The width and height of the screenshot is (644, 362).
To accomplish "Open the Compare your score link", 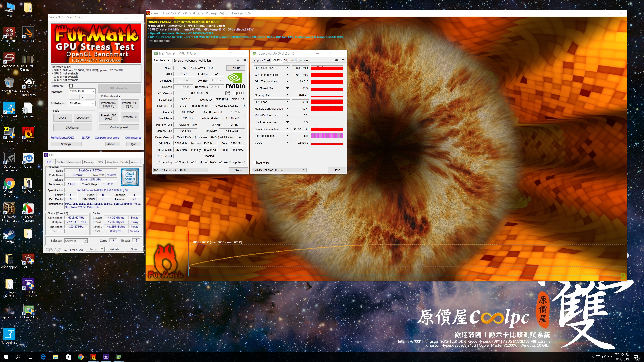I will [107, 138].
